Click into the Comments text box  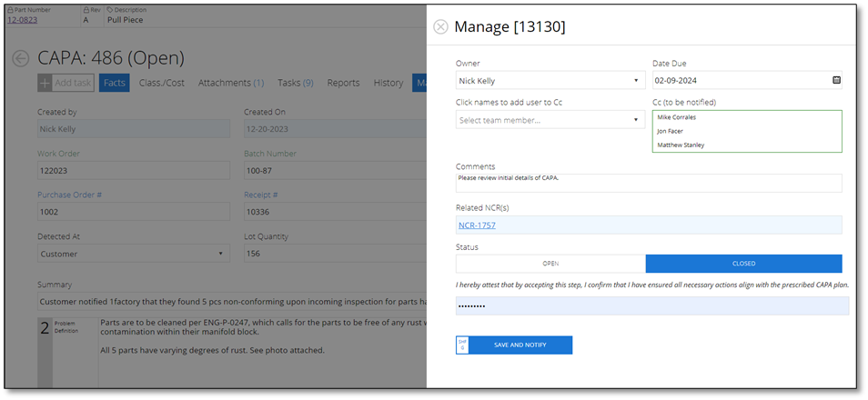pyautogui.click(x=649, y=183)
